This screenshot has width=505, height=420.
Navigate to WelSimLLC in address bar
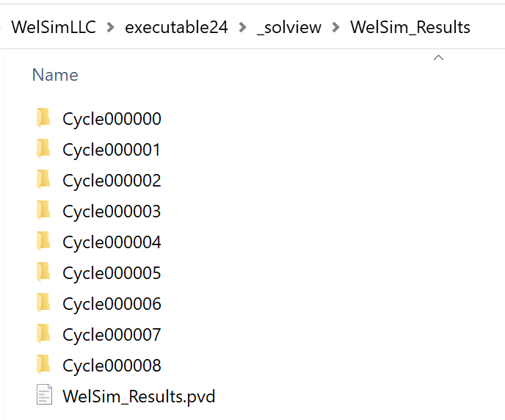click(x=54, y=27)
